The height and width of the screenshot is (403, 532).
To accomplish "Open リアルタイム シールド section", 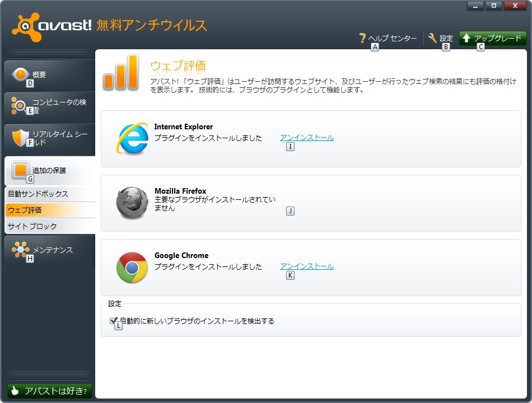I will [x=50, y=138].
